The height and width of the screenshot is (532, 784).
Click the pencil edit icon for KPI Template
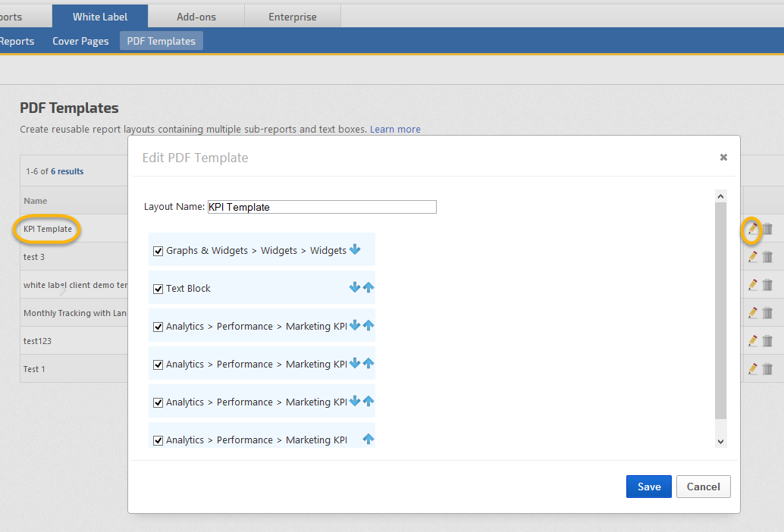(x=752, y=229)
